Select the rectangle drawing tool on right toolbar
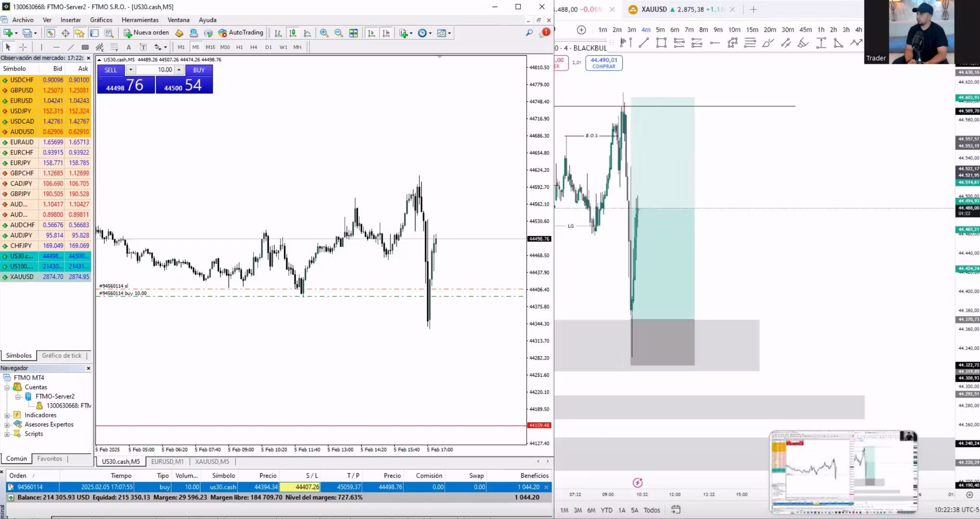This screenshot has width=980, height=519. (x=662, y=43)
